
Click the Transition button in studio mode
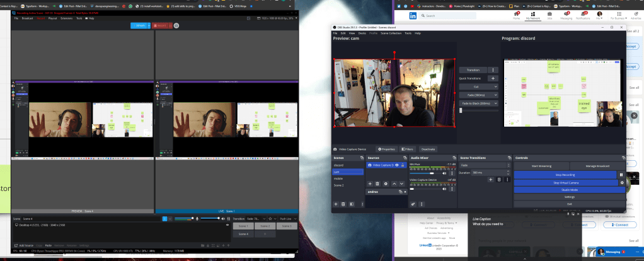pos(473,70)
